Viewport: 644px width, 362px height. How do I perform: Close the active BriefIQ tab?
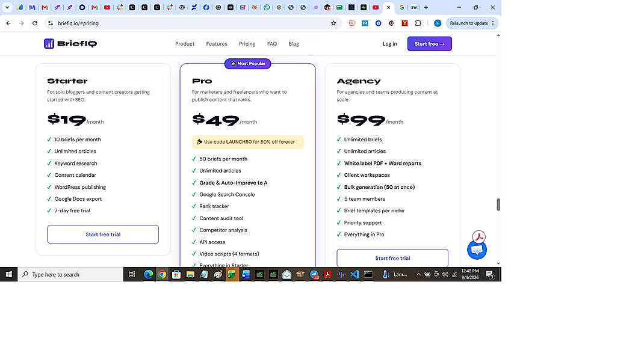389,7
